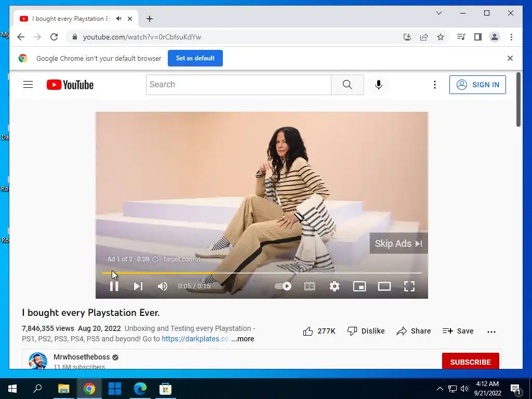Image resolution: width=532 pixels, height=399 pixels.
Task: Install the YouTube app icon in the address bar
Action: 407,37
